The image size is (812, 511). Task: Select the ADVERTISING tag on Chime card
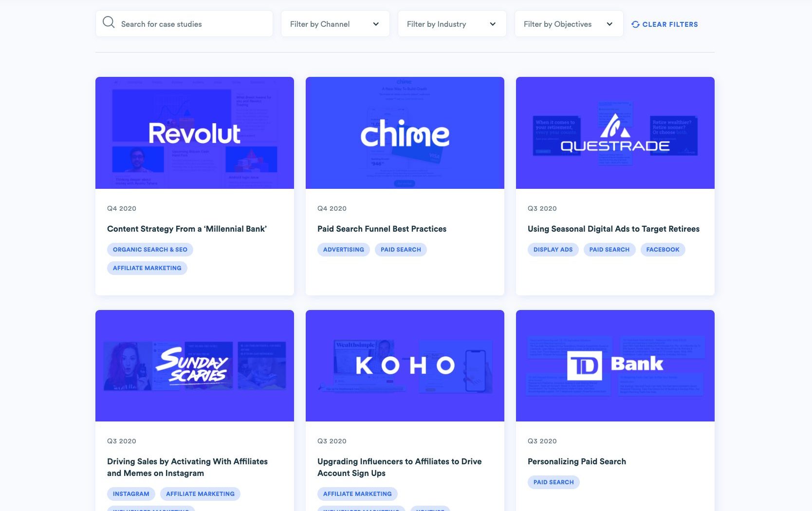click(x=344, y=250)
